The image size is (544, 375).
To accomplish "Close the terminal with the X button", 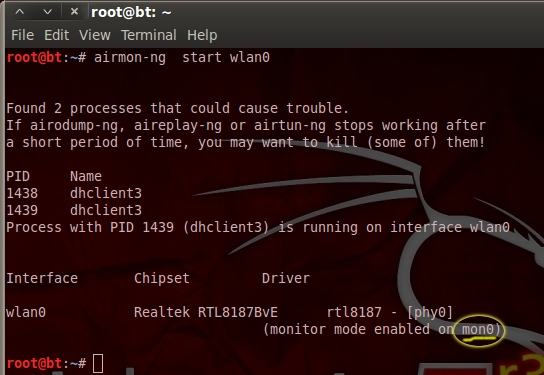I will click(74, 12).
